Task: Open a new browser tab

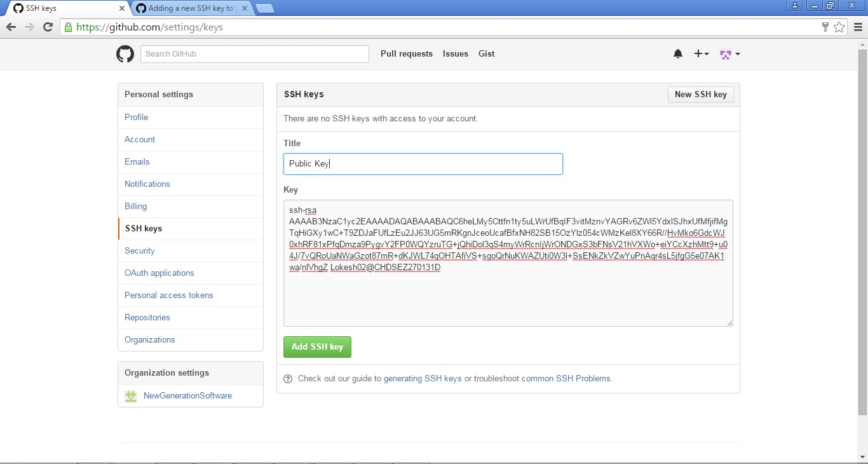Action: point(265,8)
